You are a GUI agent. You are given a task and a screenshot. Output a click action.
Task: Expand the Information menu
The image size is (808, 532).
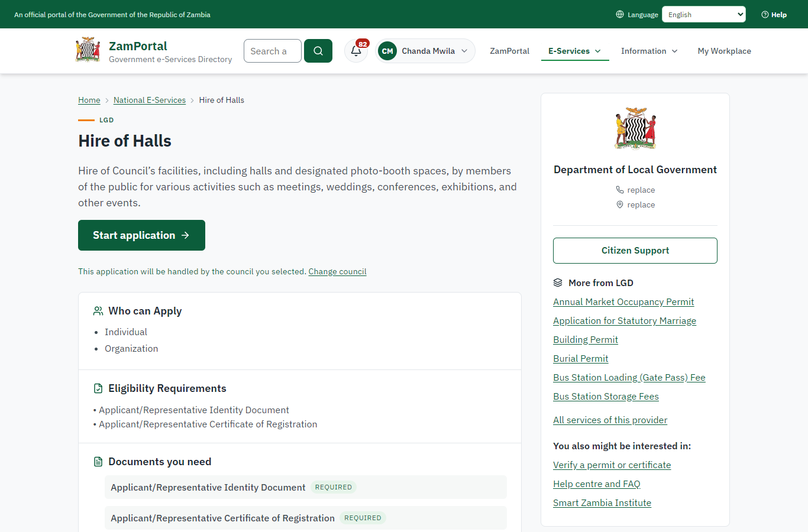(649, 51)
